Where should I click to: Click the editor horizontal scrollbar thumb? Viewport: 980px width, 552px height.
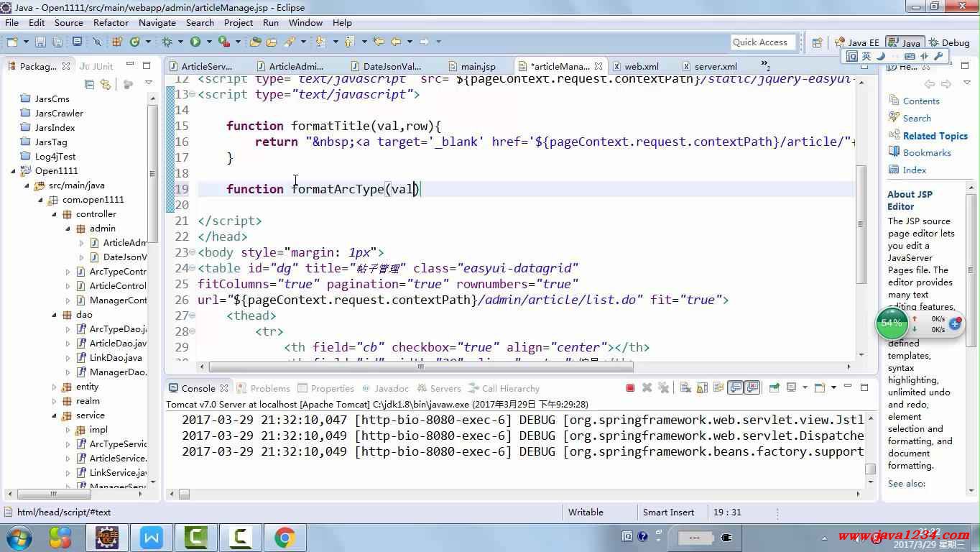click(x=421, y=367)
